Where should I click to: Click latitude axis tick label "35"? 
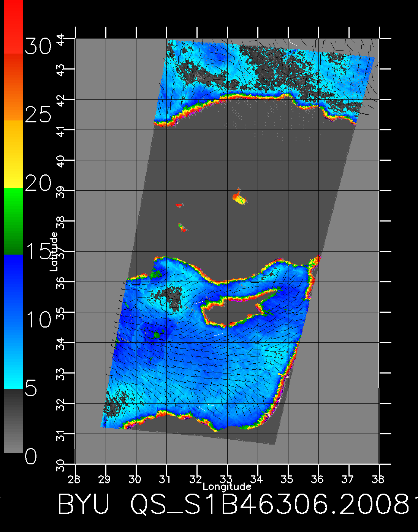click(x=61, y=313)
